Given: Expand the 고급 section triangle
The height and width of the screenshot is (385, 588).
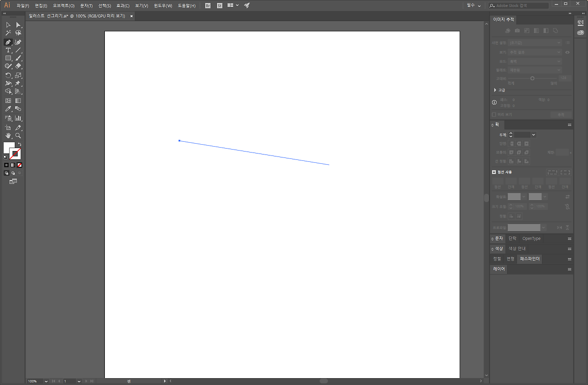Looking at the screenshot, I should coord(495,90).
